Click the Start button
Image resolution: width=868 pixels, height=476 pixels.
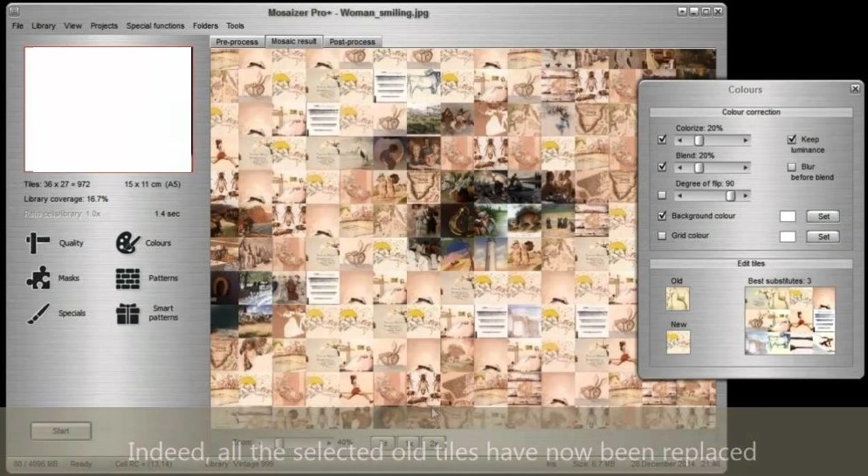coord(61,431)
